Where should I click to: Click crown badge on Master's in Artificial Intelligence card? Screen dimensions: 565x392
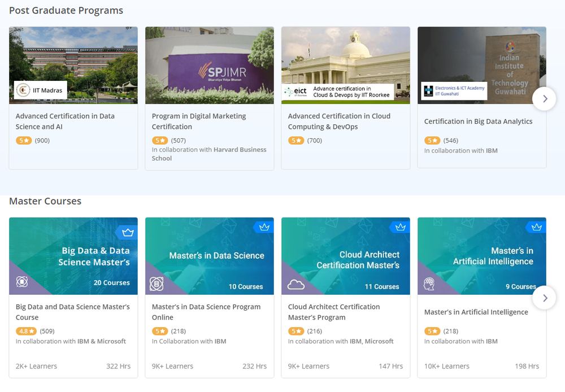pyautogui.click(x=537, y=227)
